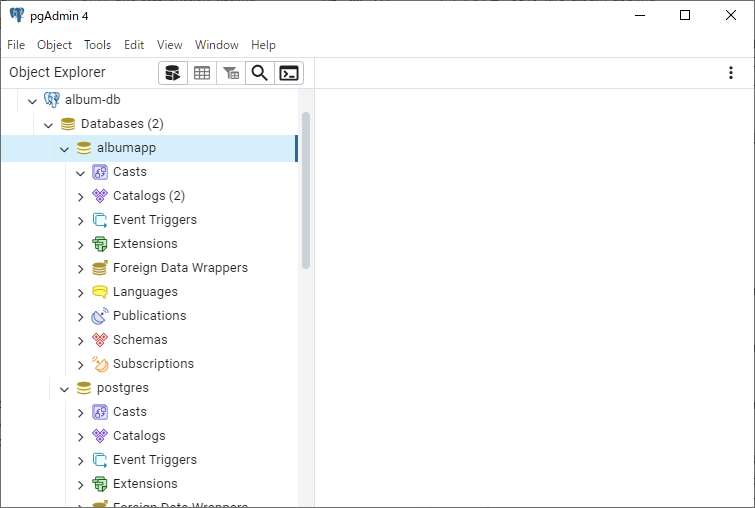Expand Event Triggers under postgres

click(80, 460)
